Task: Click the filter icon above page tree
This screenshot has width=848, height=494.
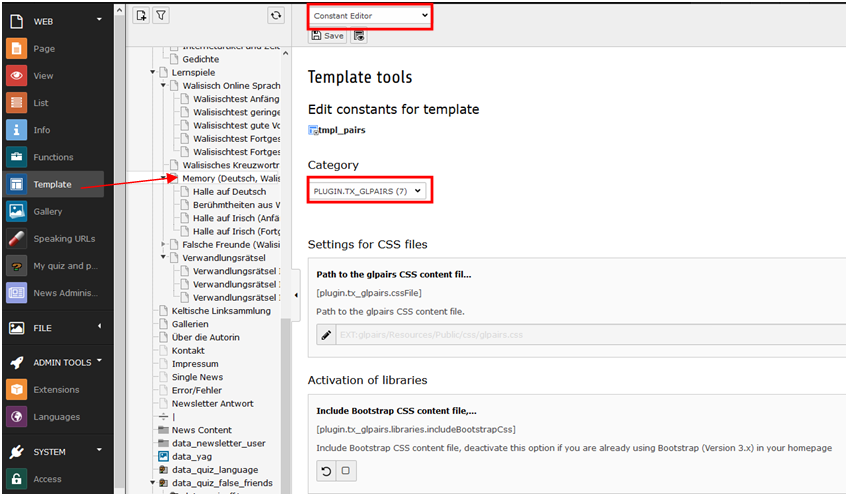Action: point(161,15)
